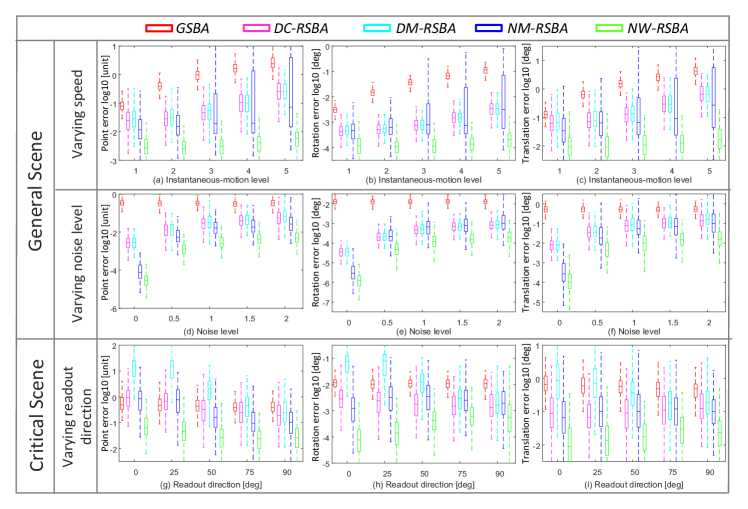The height and width of the screenshot is (509, 748).
Task: Click caption (f) Noise level
Action: [633, 331]
